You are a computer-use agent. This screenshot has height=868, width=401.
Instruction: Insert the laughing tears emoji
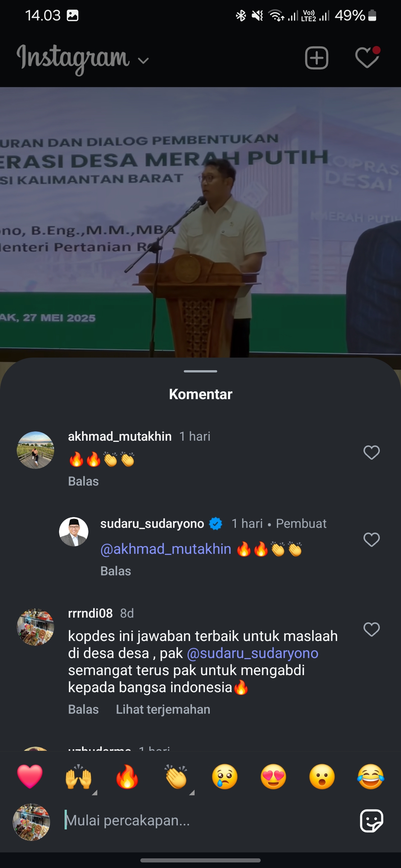click(x=371, y=776)
